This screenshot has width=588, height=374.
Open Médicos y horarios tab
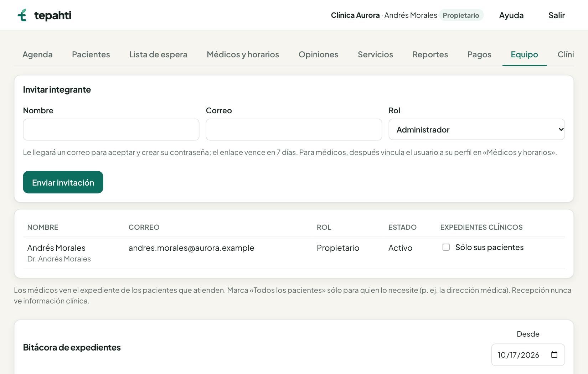click(x=243, y=54)
